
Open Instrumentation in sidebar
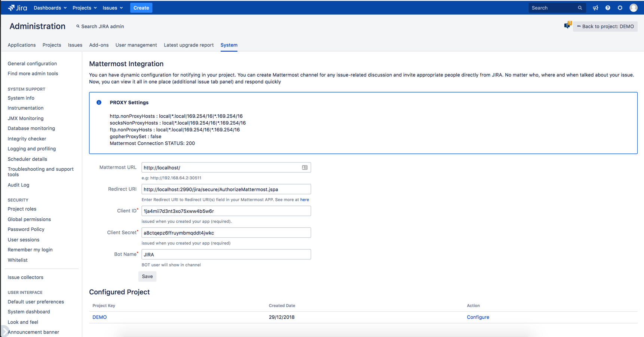(x=25, y=108)
